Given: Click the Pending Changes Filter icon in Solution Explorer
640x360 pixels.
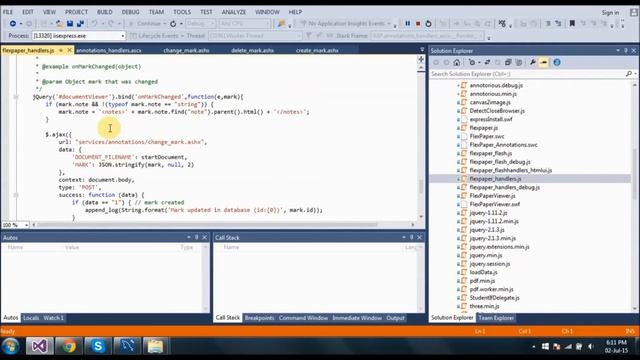Looking at the screenshot, I should point(473,62).
